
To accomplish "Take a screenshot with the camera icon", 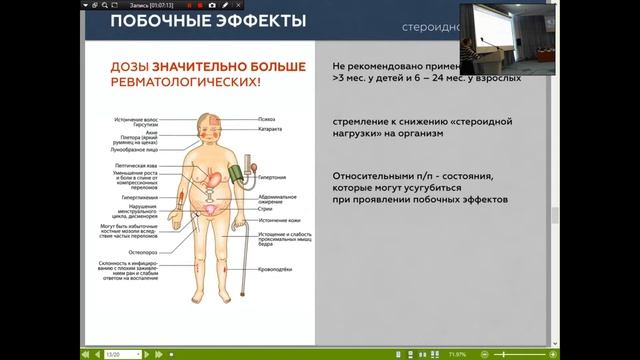I will click(212, 5).
